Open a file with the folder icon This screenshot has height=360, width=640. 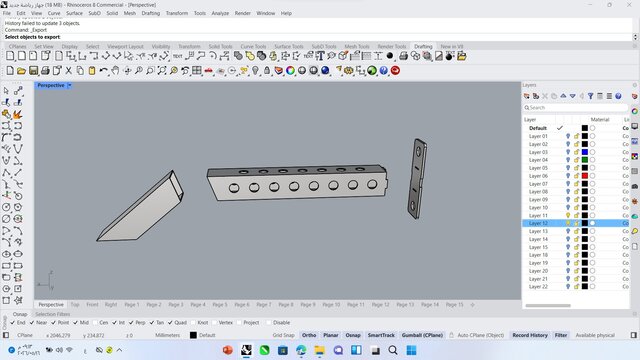point(21,71)
